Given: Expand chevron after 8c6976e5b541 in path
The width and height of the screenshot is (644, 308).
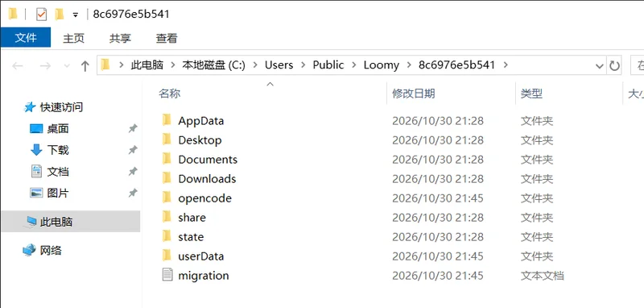Looking at the screenshot, I should point(506,65).
